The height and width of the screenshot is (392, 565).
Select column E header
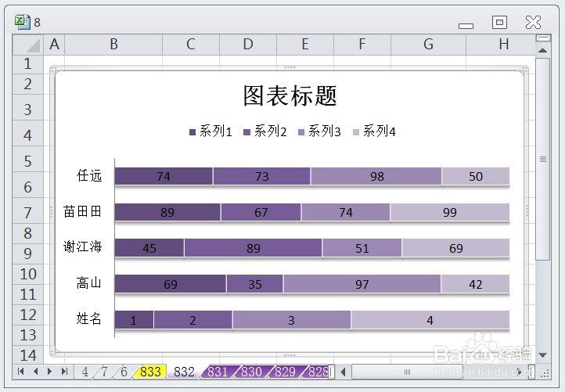pyautogui.click(x=305, y=45)
